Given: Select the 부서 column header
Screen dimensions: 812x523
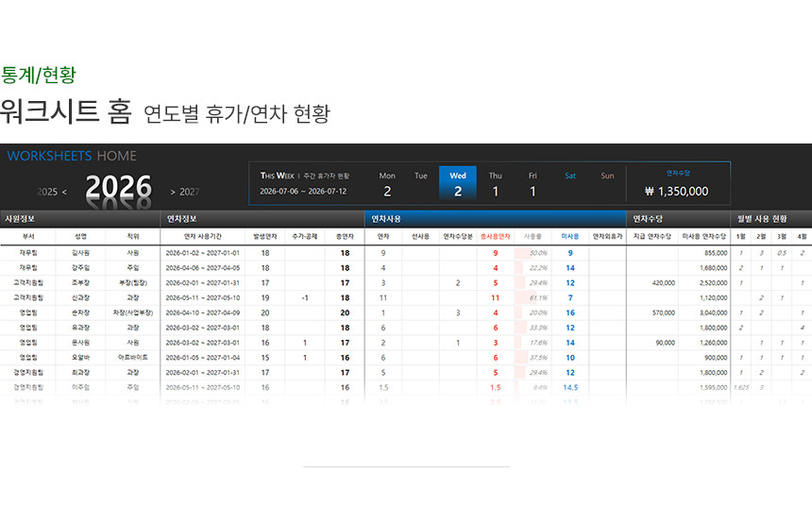Looking at the screenshot, I should point(28,236).
